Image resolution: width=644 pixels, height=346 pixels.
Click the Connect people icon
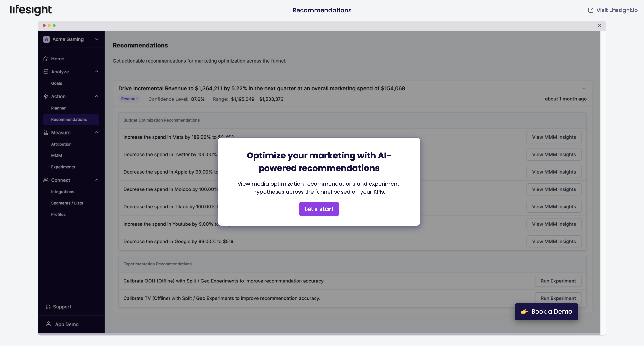(46, 180)
